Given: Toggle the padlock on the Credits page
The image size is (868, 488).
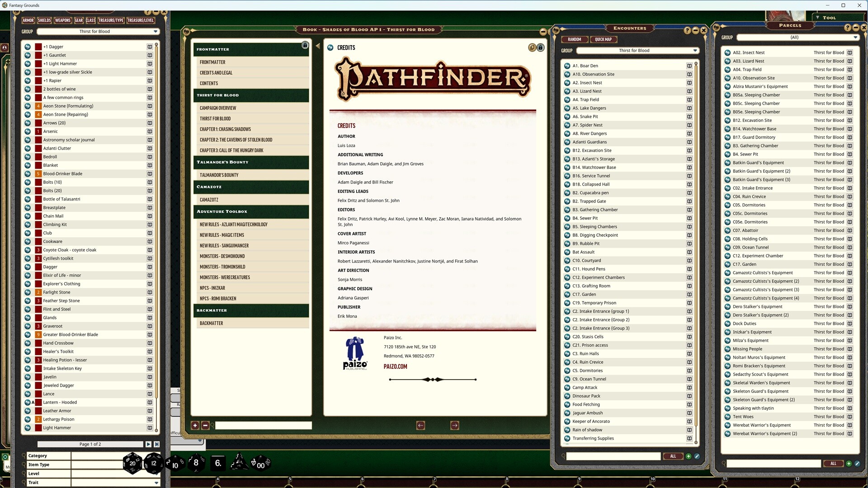Looking at the screenshot, I should click(541, 47).
